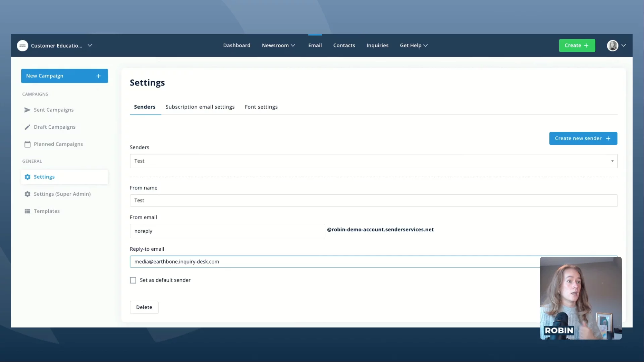Click the Customer Education account logo
This screenshot has height=362, width=644.
point(22,46)
